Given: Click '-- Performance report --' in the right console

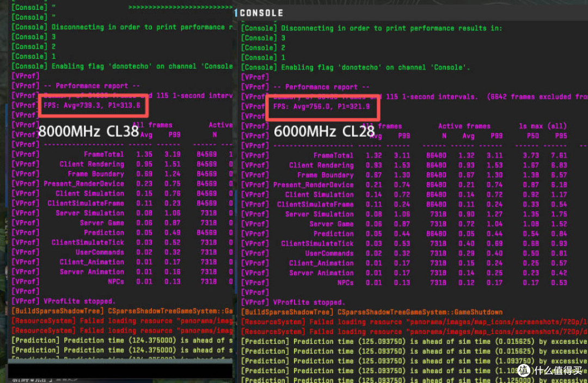Looking at the screenshot, I should [321, 87].
